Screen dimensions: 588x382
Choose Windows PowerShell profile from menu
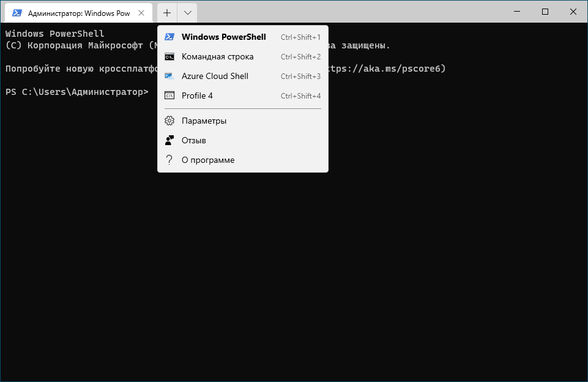pos(243,37)
